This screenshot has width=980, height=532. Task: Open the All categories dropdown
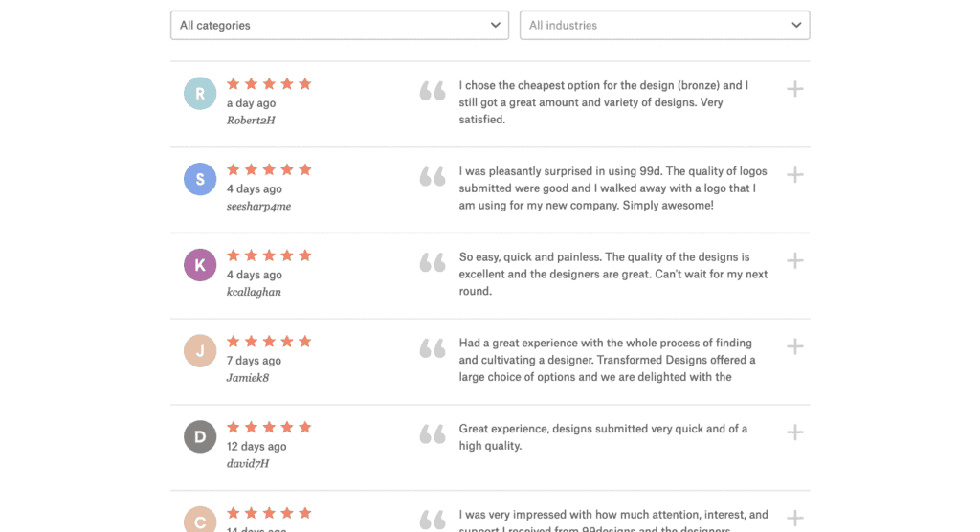[340, 25]
